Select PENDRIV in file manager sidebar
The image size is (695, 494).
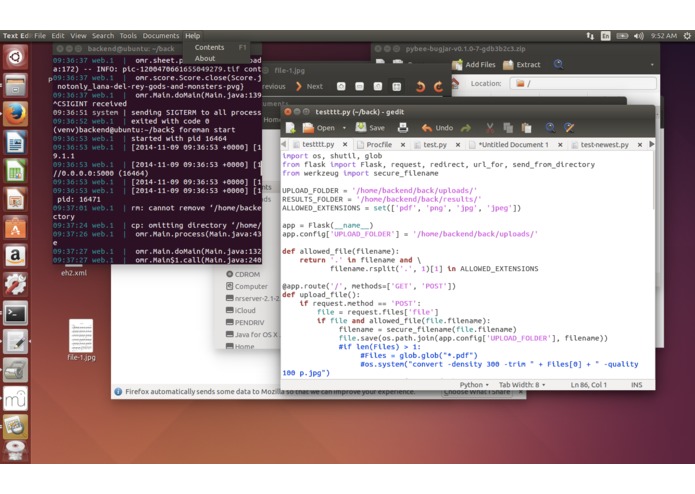tap(245, 322)
